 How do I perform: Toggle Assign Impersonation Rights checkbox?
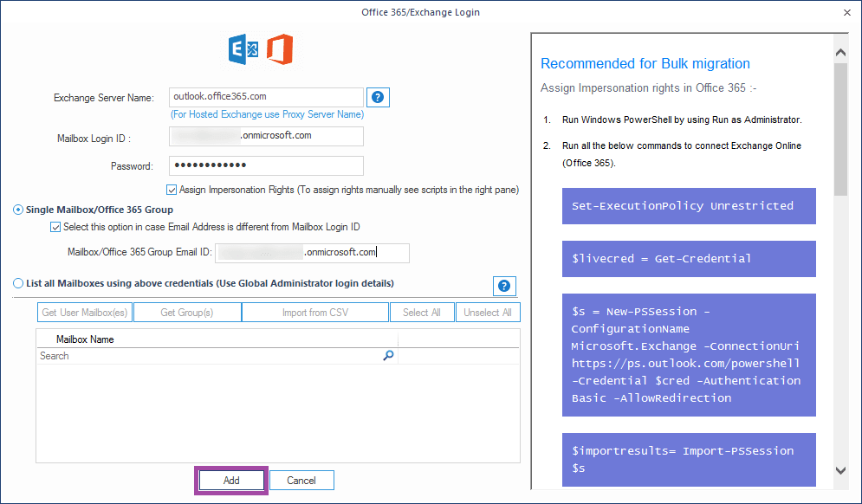pyautogui.click(x=171, y=190)
